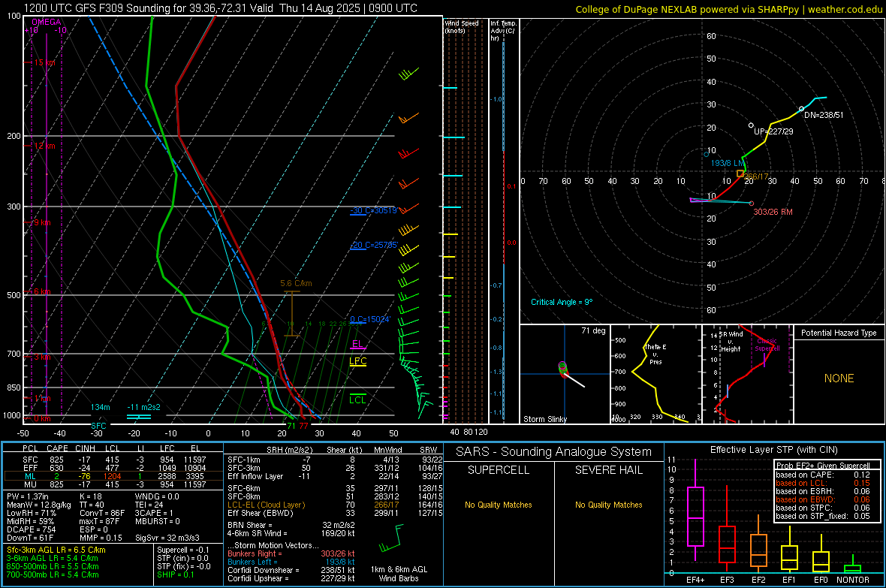Click the '134m' inflow layer label
This screenshot has width=886, height=588.
point(100,407)
